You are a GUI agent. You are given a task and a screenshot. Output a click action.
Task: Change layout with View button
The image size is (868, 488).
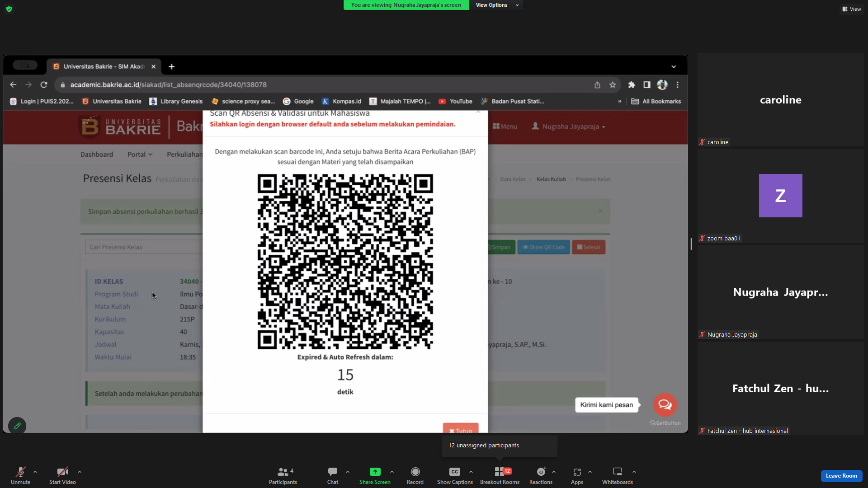851,9
